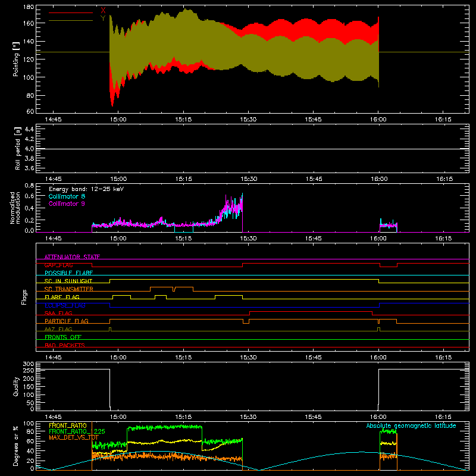
Task: Click the red X legend line in Pointing plot
Action: 71,12
